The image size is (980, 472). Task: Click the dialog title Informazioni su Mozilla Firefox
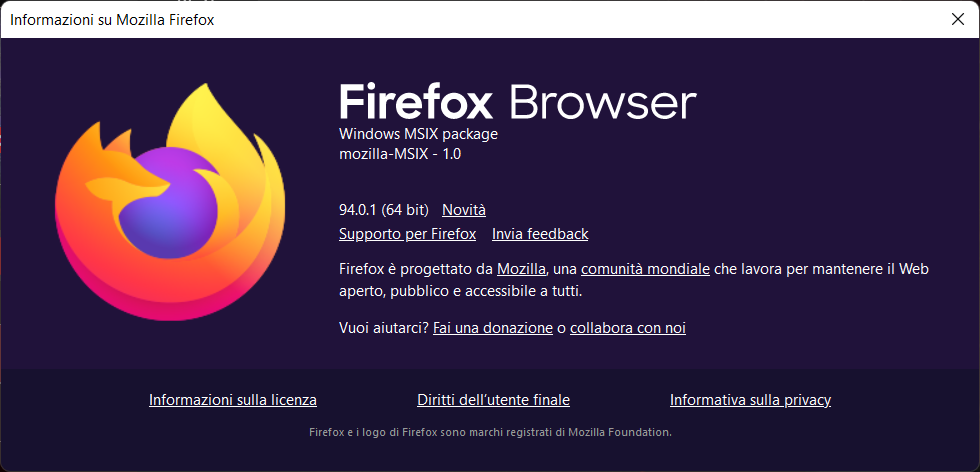[112, 20]
